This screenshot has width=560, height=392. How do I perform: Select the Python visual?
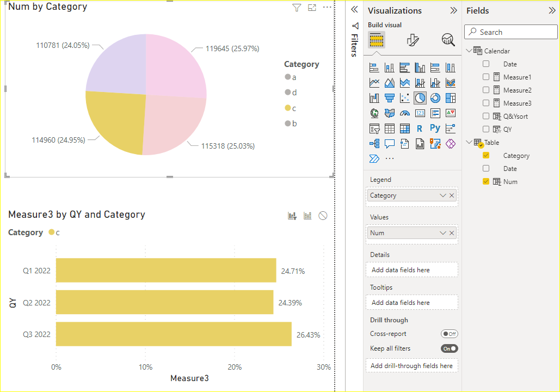click(x=435, y=128)
